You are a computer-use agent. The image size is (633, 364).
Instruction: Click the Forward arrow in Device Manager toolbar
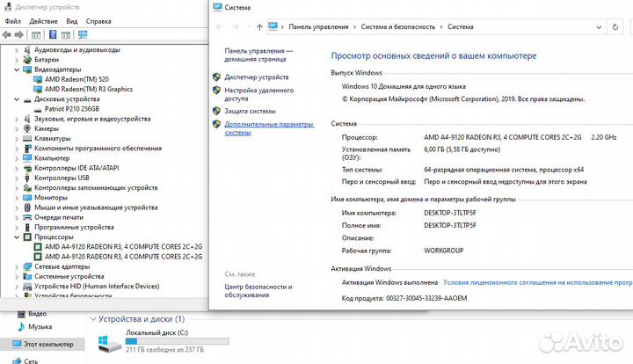(18, 35)
